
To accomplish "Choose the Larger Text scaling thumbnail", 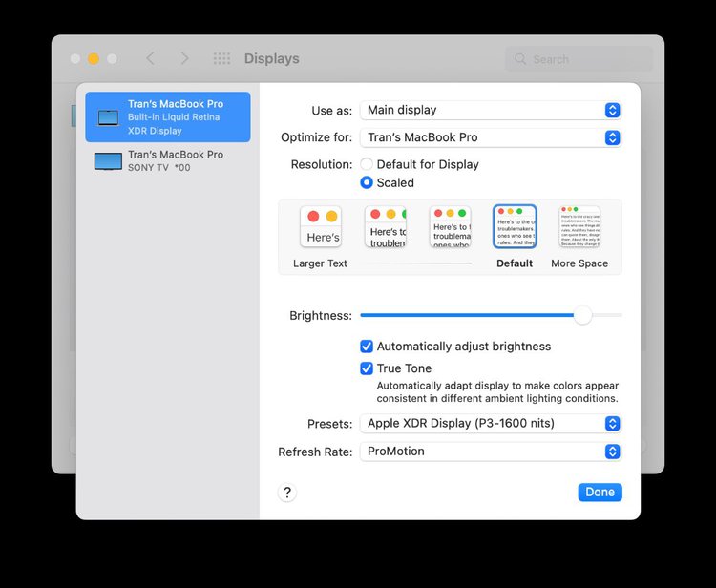I will (321, 226).
